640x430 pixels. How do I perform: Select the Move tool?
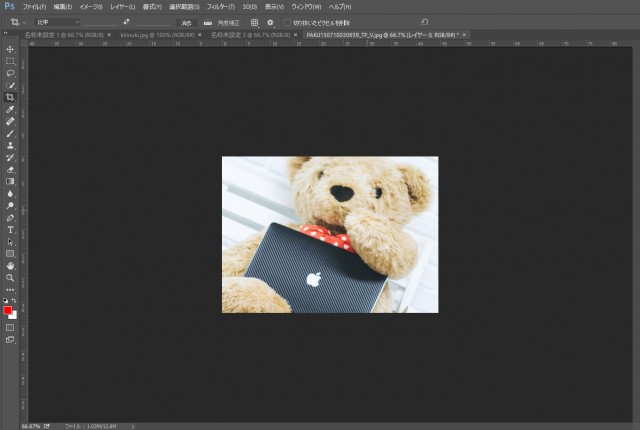pos(10,49)
